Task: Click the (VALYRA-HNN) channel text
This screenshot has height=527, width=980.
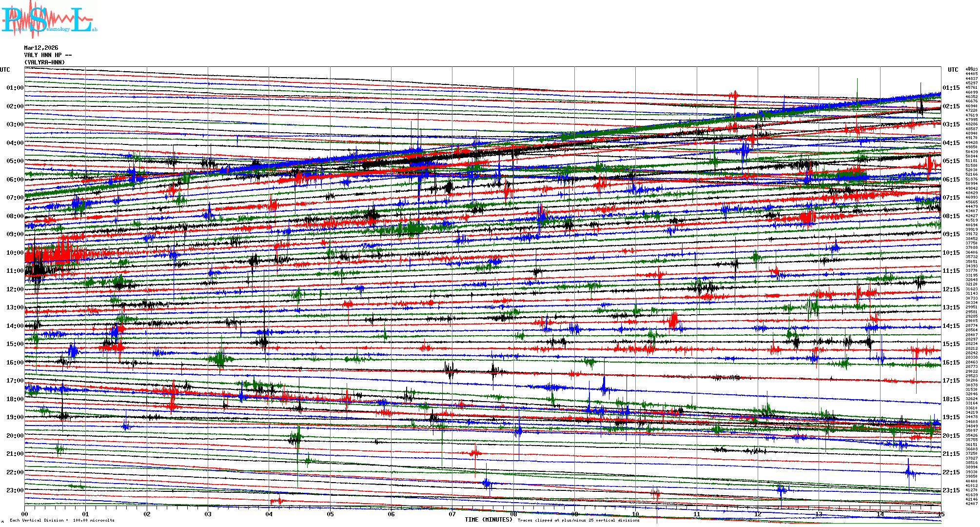Action: click(x=44, y=62)
